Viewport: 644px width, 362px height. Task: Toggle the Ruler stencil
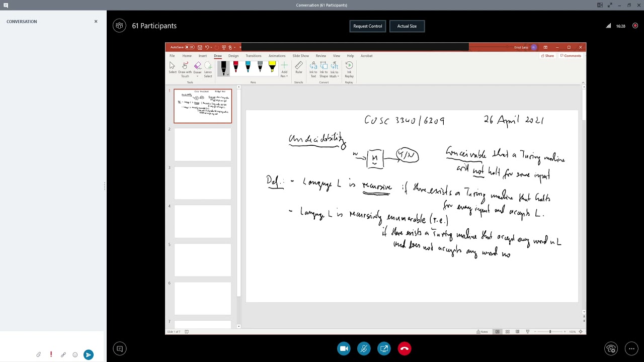pyautogui.click(x=299, y=68)
